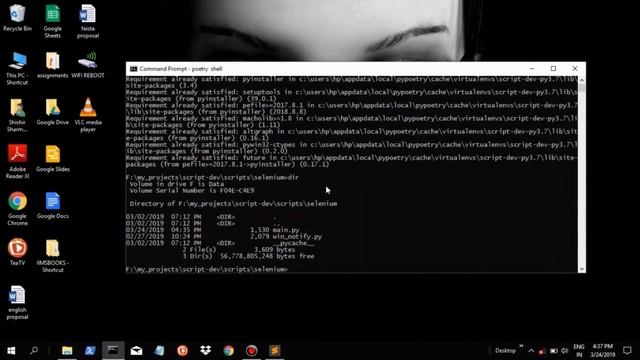This screenshot has height=360, width=640.
Task: Open taskbar search magnifier
Action: tap(34, 350)
